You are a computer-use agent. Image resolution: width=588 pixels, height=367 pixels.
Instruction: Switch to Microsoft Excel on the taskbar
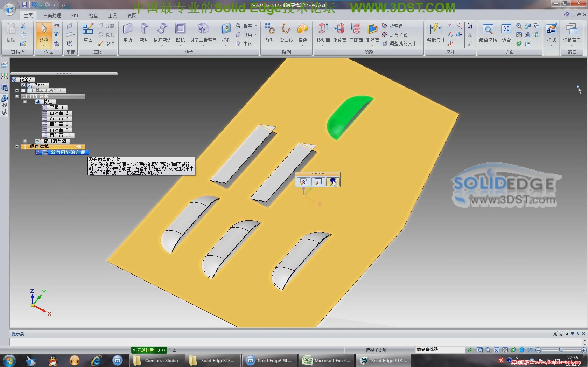(327, 360)
